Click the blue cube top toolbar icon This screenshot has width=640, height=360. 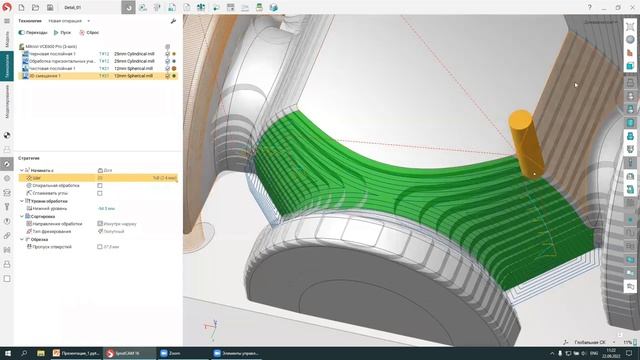tap(273, 7)
